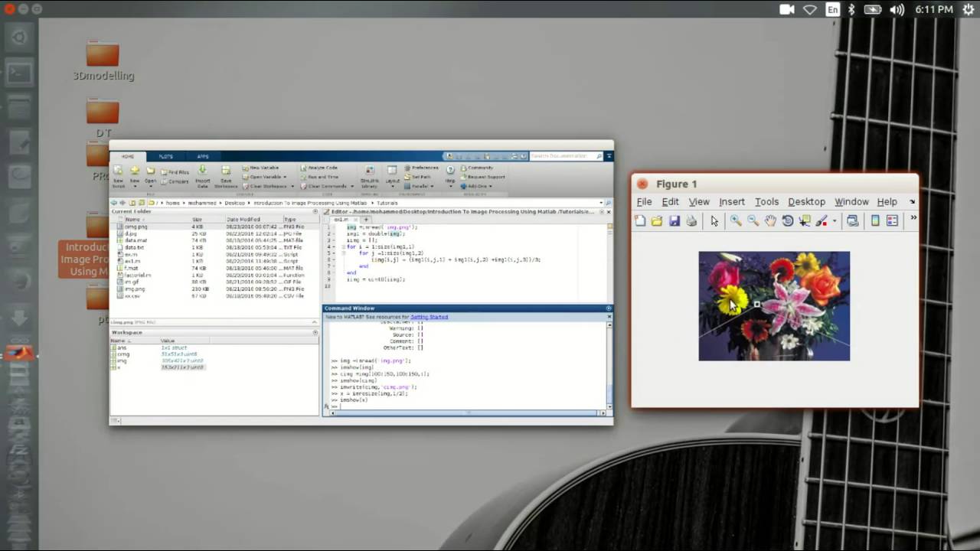Viewport: 980px width, 551px height.
Task: Open the Window menu in Figure 1
Action: [851, 202]
